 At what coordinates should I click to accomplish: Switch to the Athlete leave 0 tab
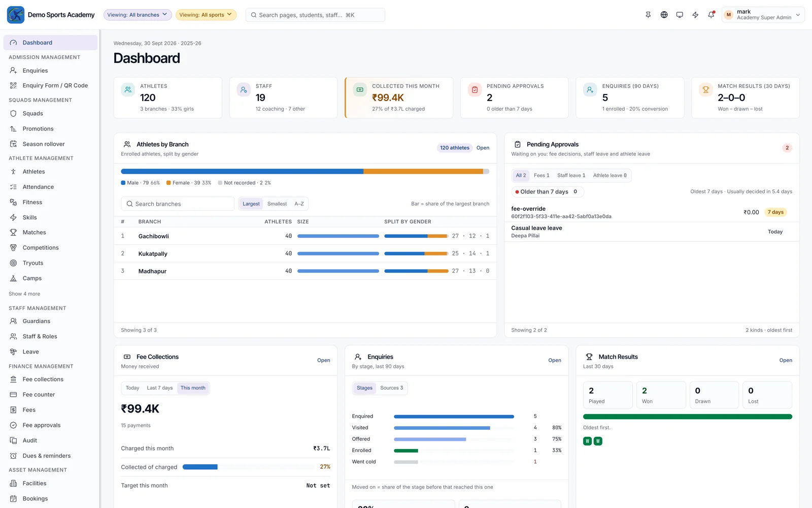tap(610, 175)
